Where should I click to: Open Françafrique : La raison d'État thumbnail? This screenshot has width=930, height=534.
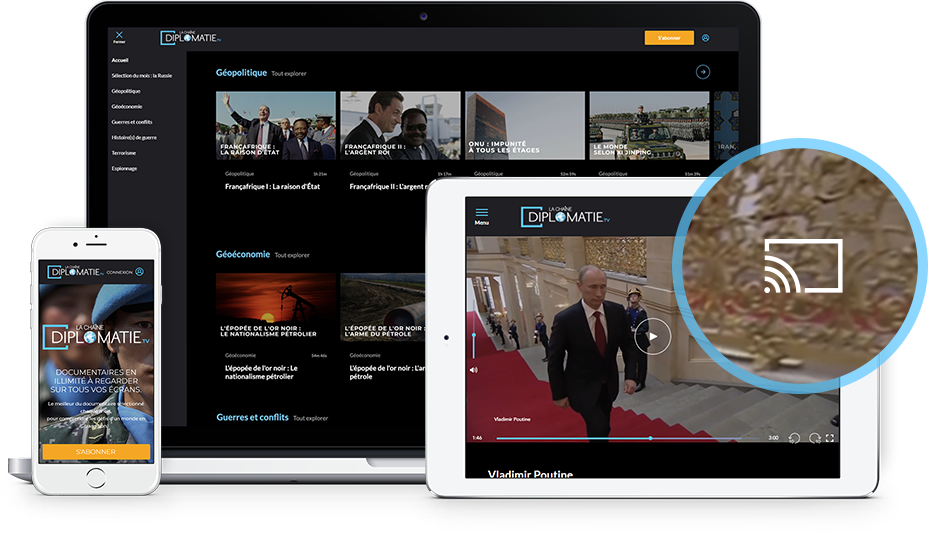pos(276,125)
